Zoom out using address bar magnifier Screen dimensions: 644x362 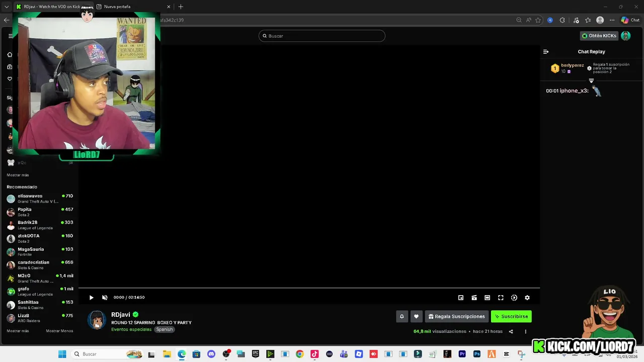coord(519,20)
